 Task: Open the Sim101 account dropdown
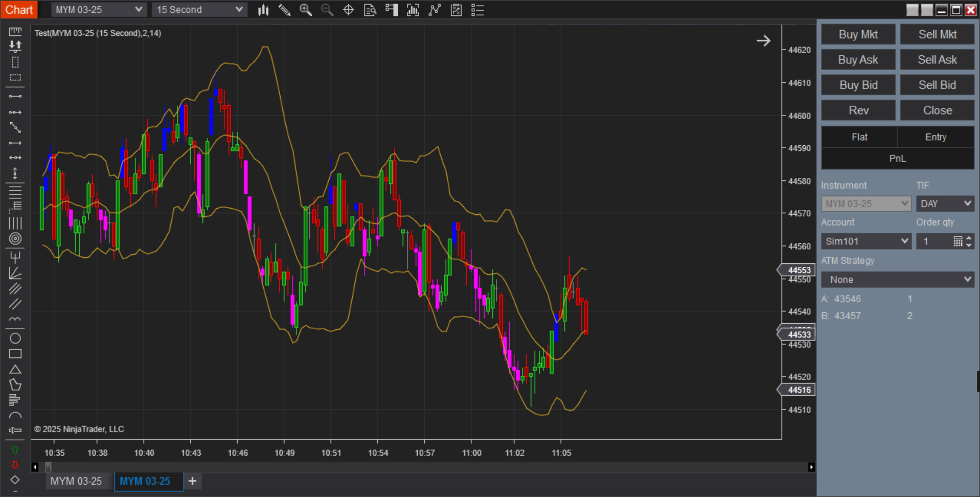click(866, 241)
